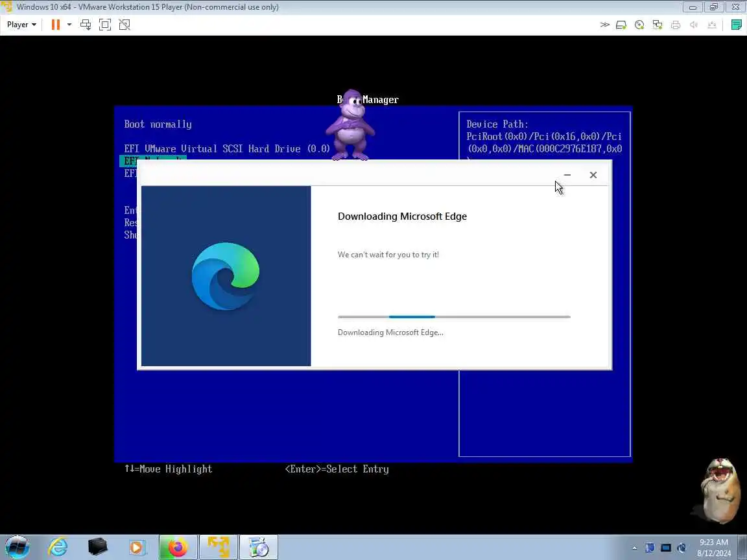The width and height of the screenshot is (747, 560).
Task: Click the network adapter device icon
Action: coord(658,25)
